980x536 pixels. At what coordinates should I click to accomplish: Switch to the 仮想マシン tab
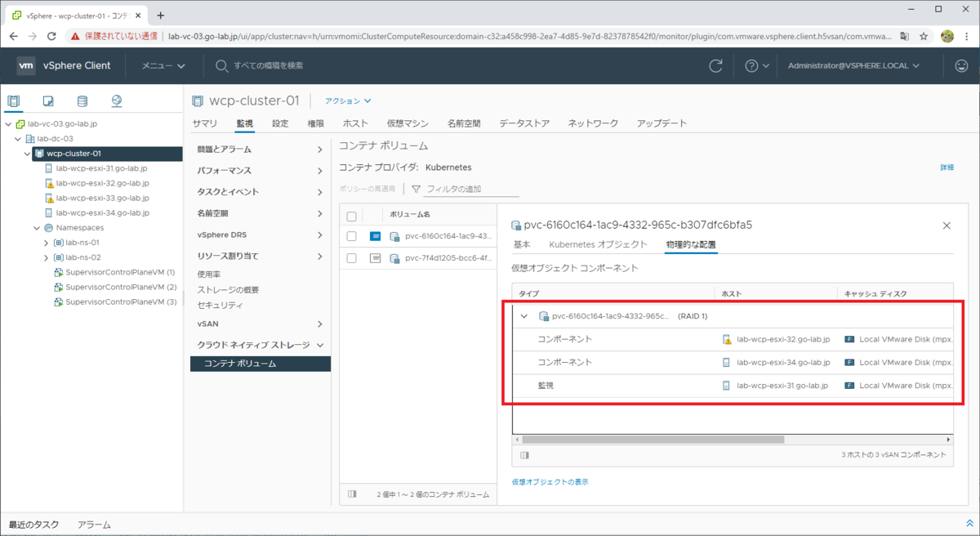408,123
